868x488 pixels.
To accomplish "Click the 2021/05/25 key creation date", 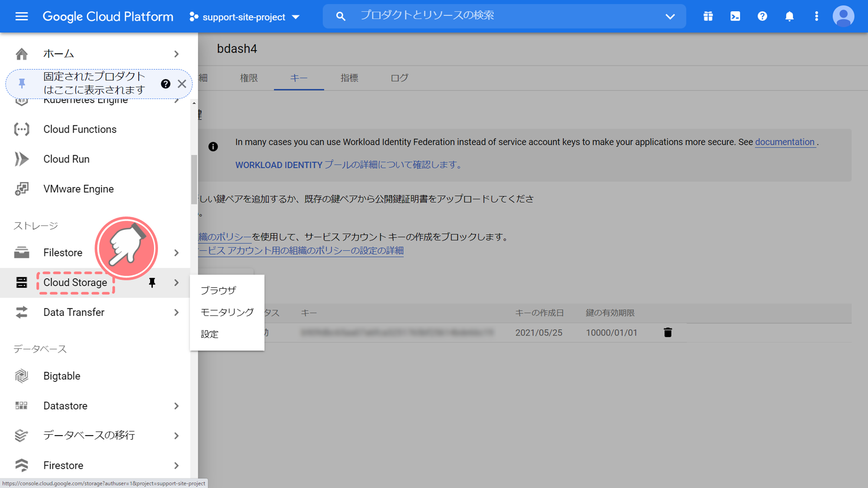I will pos(539,333).
